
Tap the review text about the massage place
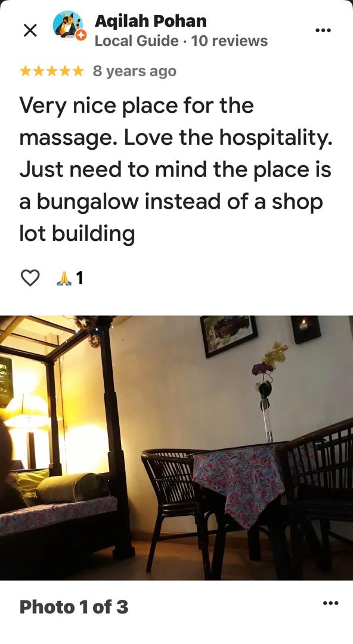175,169
